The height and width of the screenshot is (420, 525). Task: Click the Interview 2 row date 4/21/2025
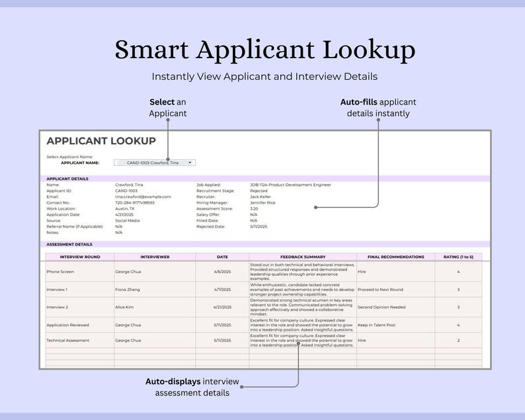[222, 307]
